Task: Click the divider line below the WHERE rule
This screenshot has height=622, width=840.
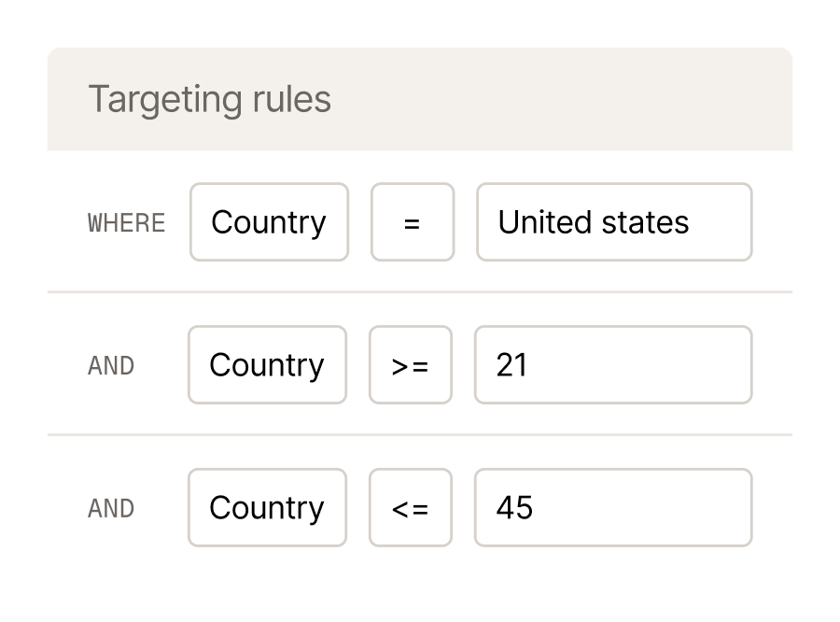Action: (420, 292)
